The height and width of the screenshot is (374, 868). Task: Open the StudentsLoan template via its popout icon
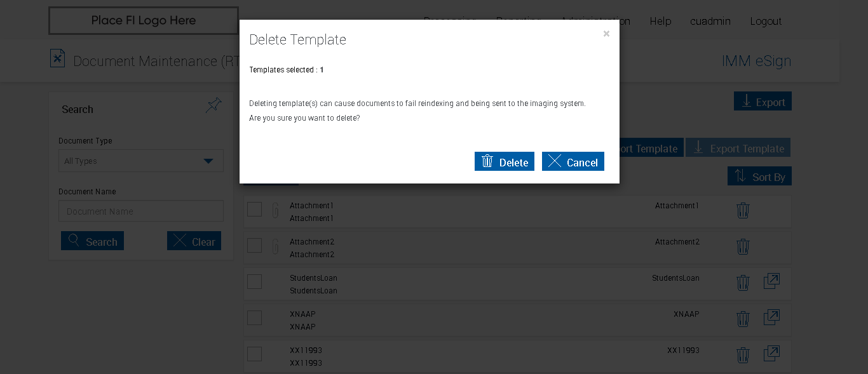771,281
